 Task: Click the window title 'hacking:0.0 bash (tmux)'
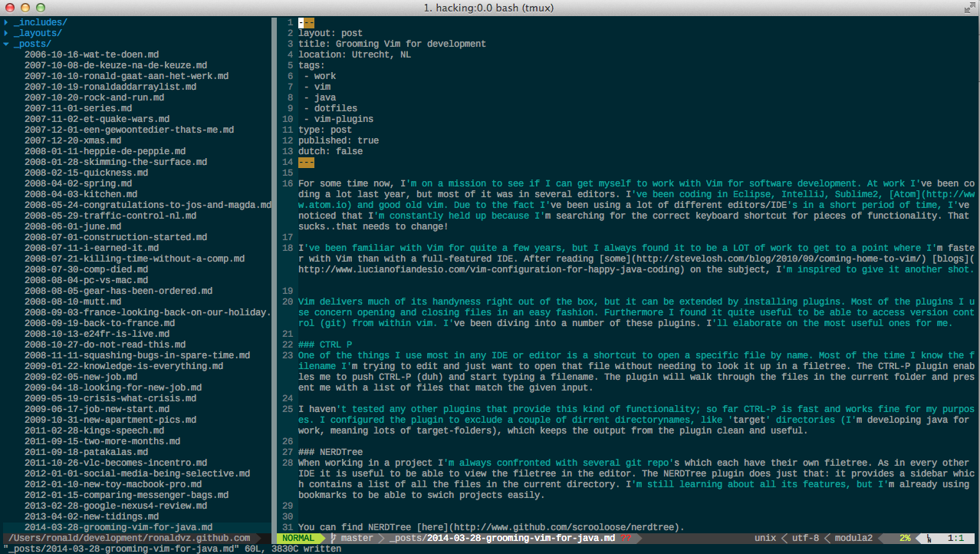click(495, 8)
